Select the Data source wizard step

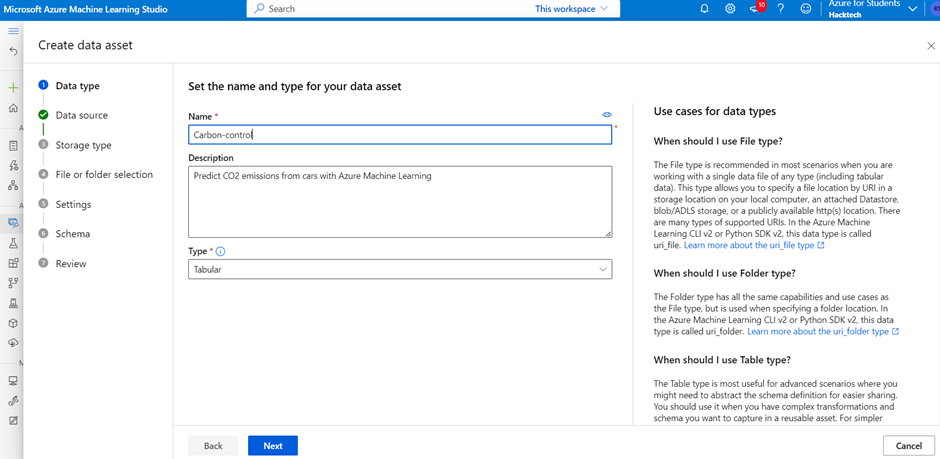pos(82,115)
